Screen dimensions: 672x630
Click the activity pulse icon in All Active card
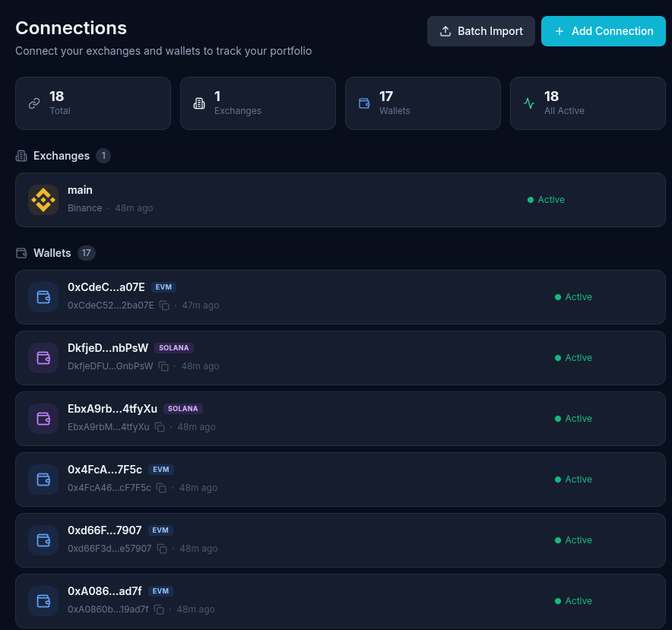point(529,103)
